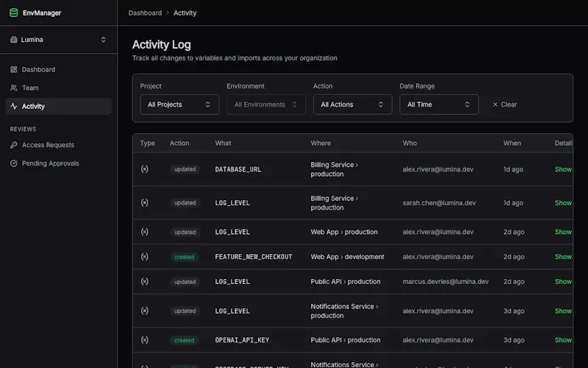Click the 1d ago timestamp for DATABASE_URL
588x368 pixels.
(x=513, y=169)
